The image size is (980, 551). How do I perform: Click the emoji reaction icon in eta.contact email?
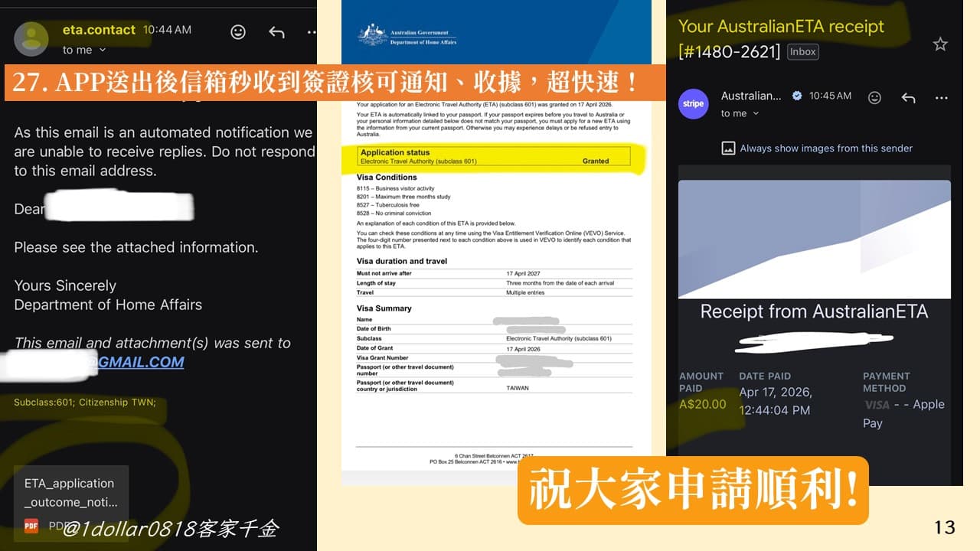(238, 32)
